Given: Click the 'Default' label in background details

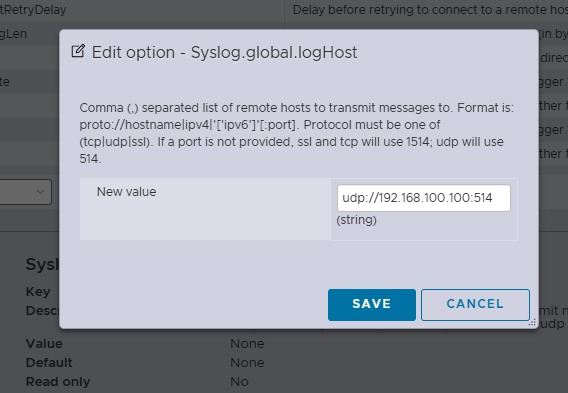Looking at the screenshot, I should click(49, 363).
